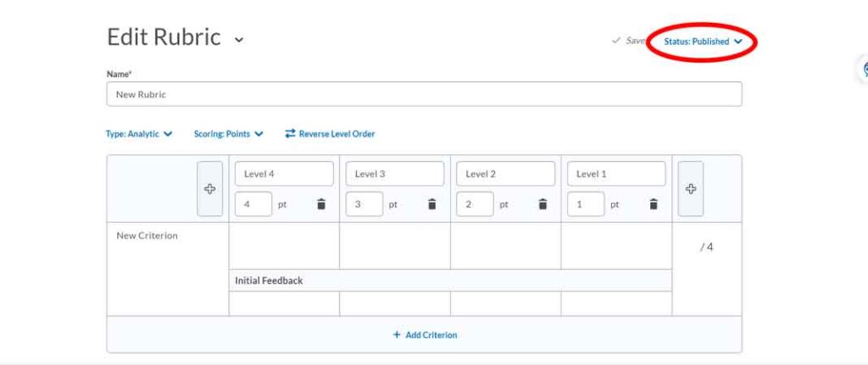Open the Status: Published dropdown

(703, 41)
